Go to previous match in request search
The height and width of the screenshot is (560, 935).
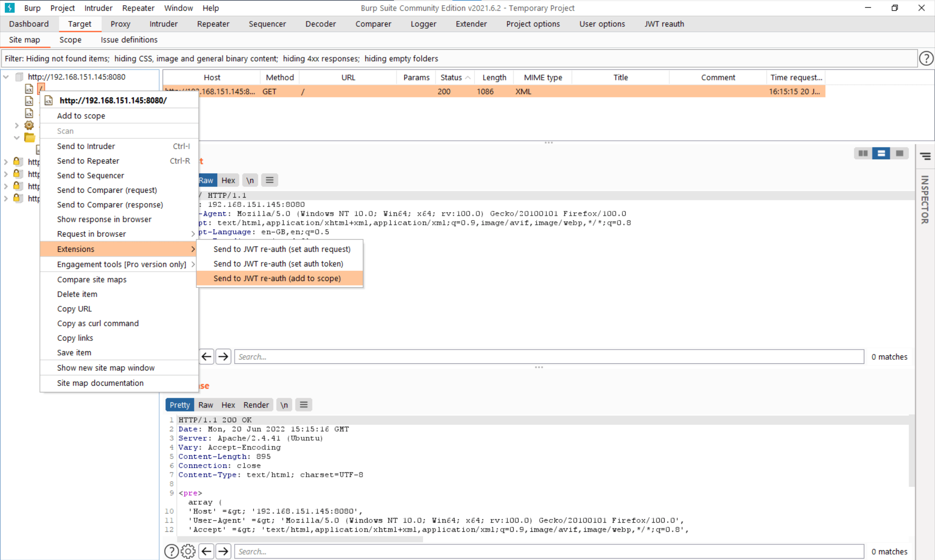click(x=206, y=356)
